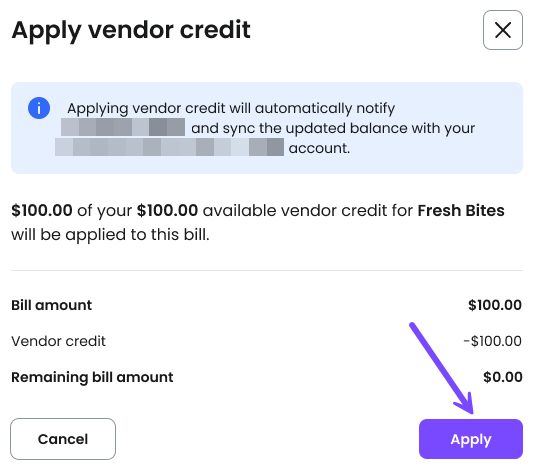Screen dimensions: 538x472
Task: Click the $100.00 bill amount value
Action: click(x=495, y=305)
